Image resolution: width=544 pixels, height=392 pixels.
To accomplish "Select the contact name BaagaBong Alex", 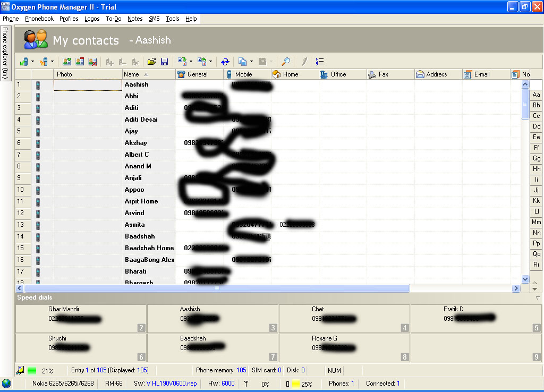I will [149, 260].
